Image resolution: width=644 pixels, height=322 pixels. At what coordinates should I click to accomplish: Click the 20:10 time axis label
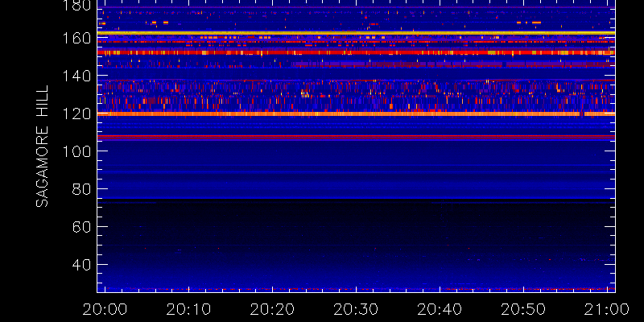188,309
